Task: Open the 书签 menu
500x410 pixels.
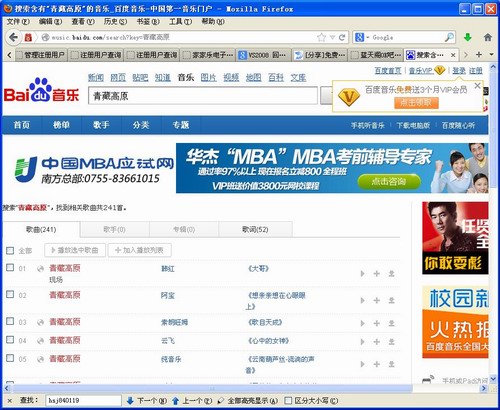Action: [148, 22]
